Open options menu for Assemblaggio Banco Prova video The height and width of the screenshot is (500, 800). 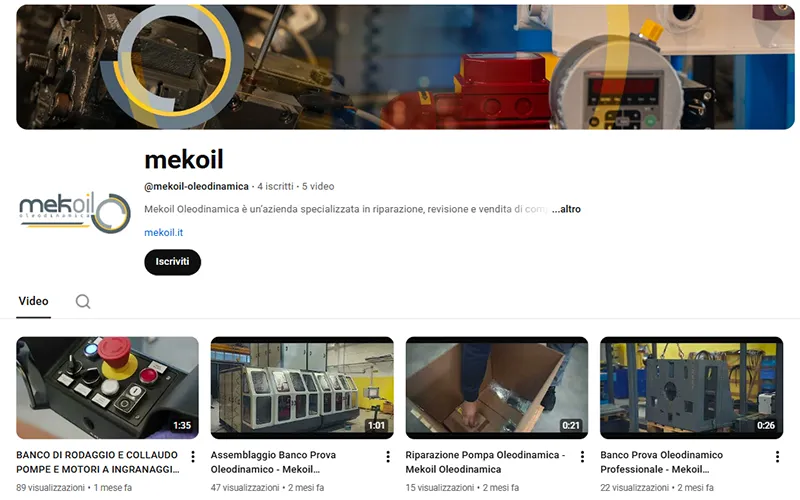(388, 457)
